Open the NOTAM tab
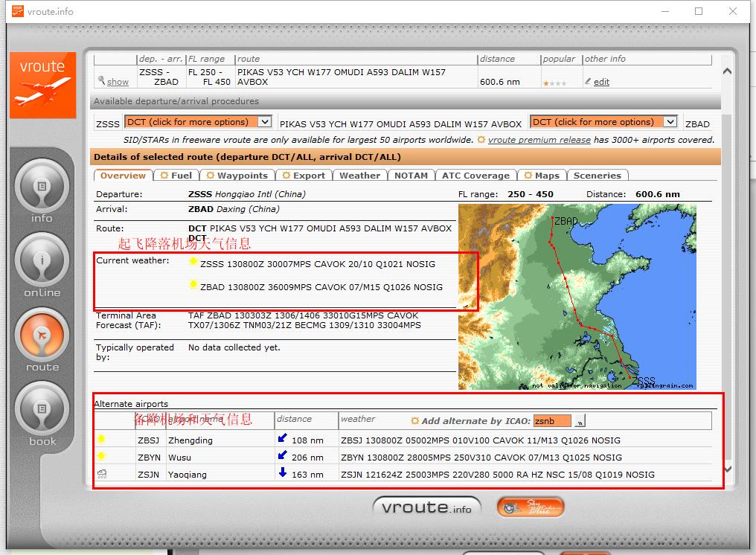Viewport: 756px width, 555px height. click(x=411, y=176)
